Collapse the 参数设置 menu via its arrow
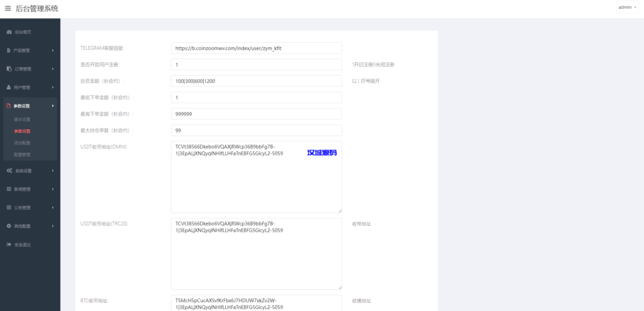Viewport: 644px width, 311px height. (x=53, y=106)
